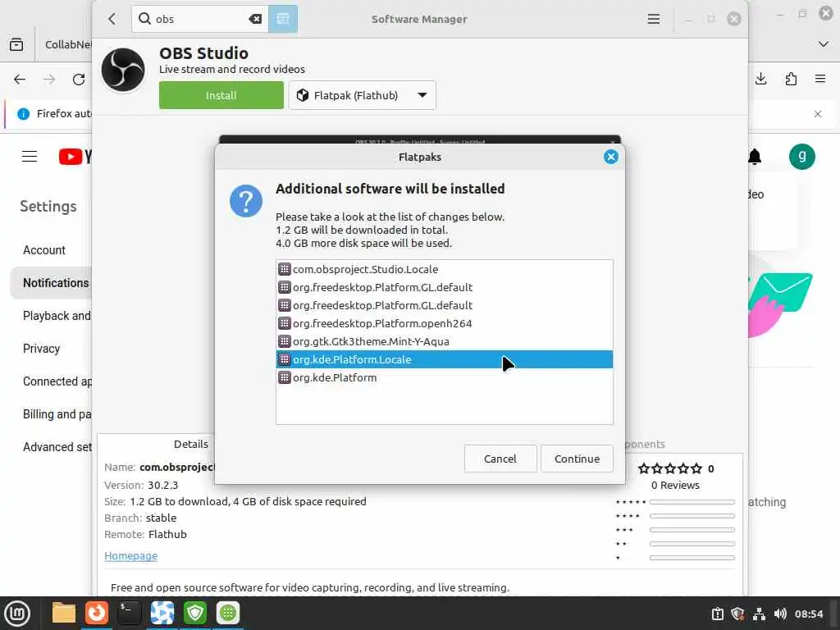Click the OBS Studio logo icon
The image size is (840, 630).
123,70
